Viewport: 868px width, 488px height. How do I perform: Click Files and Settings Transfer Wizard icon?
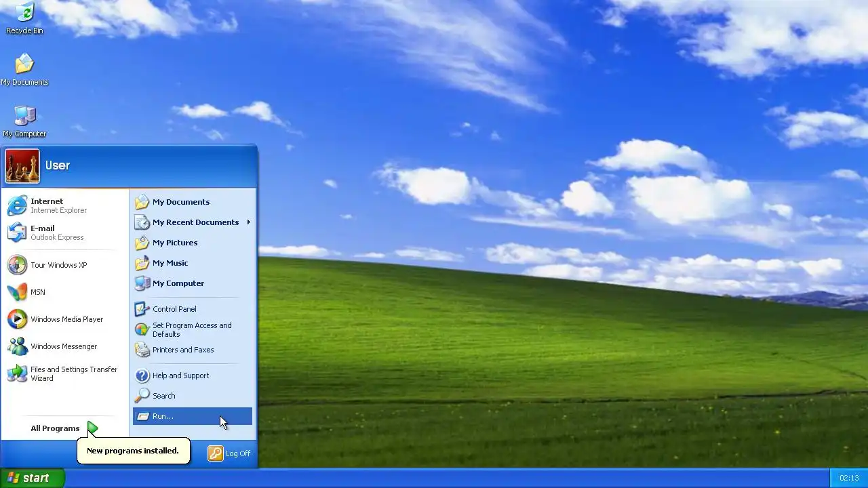click(x=17, y=373)
